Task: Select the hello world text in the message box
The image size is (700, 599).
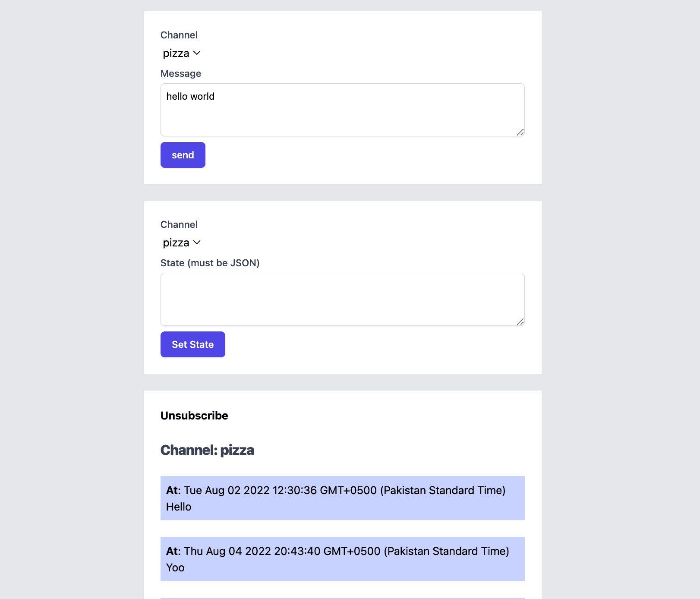Action: 190,96
